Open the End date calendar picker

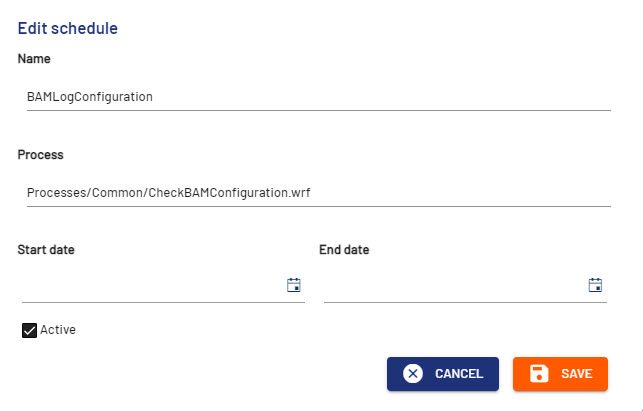[595, 285]
